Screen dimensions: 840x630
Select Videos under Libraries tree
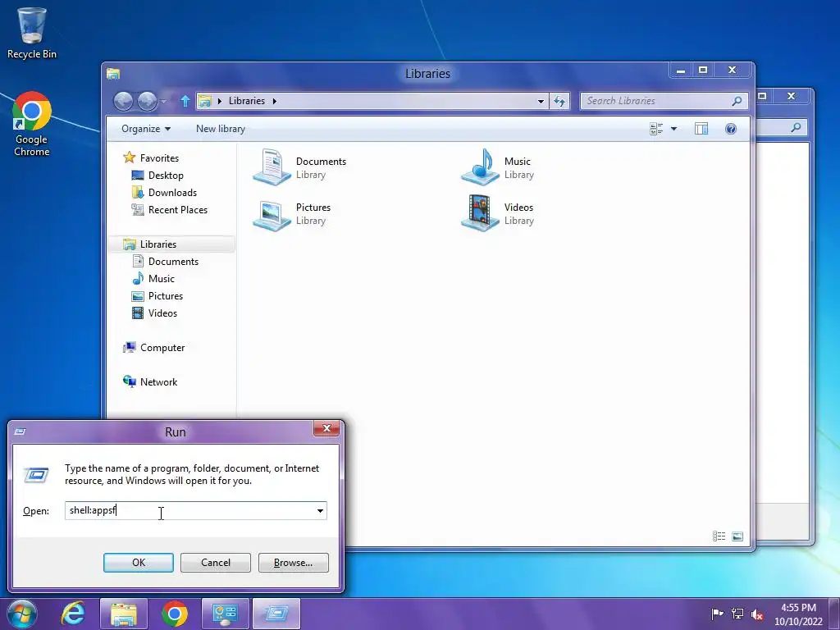[x=162, y=313]
